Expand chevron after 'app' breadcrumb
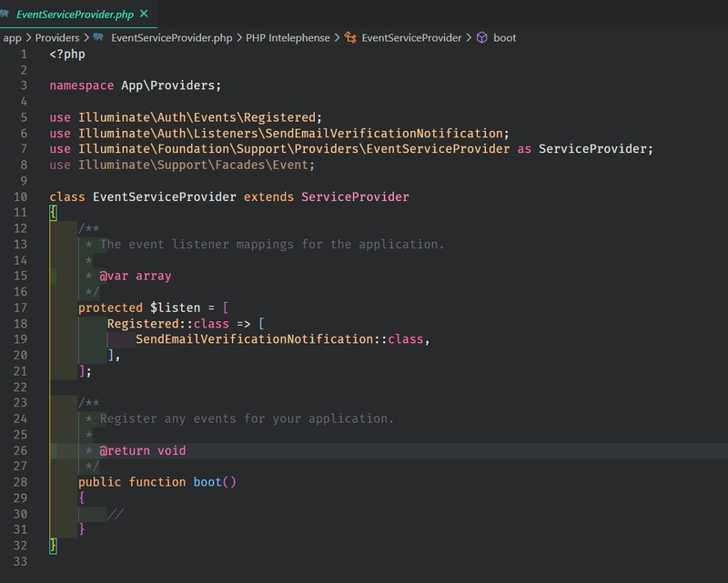The image size is (728, 583). click(28, 37)
